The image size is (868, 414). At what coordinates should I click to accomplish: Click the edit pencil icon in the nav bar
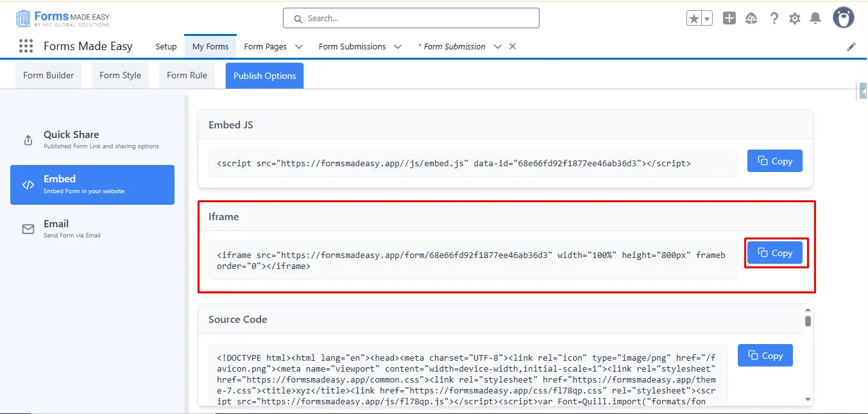tap(851, 47)
